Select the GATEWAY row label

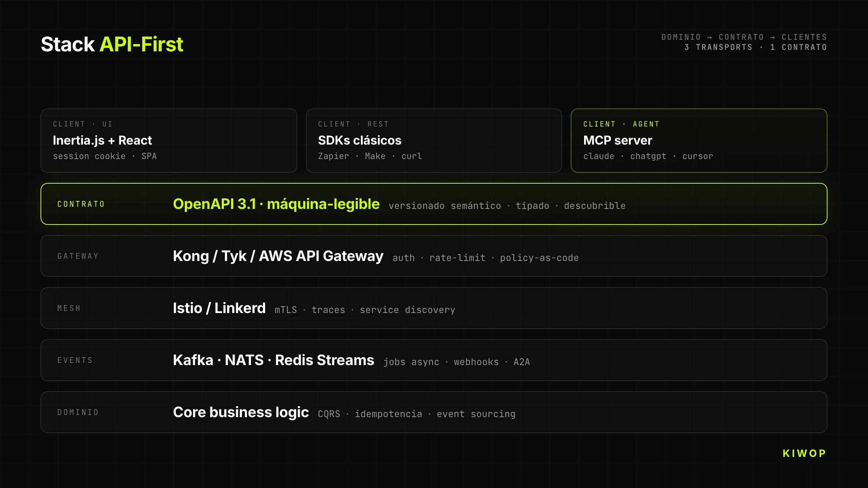(x=78, y=256)
